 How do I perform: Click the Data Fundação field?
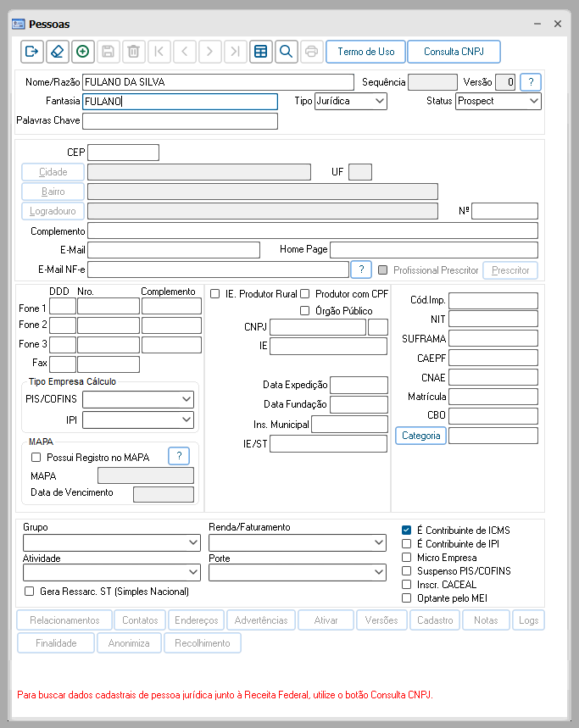point(359,404)
